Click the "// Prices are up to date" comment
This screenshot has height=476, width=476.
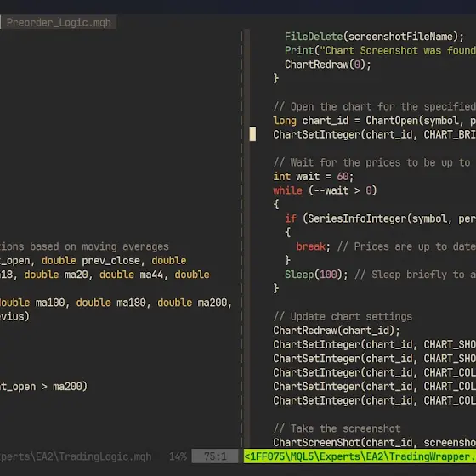coord(406,246)
